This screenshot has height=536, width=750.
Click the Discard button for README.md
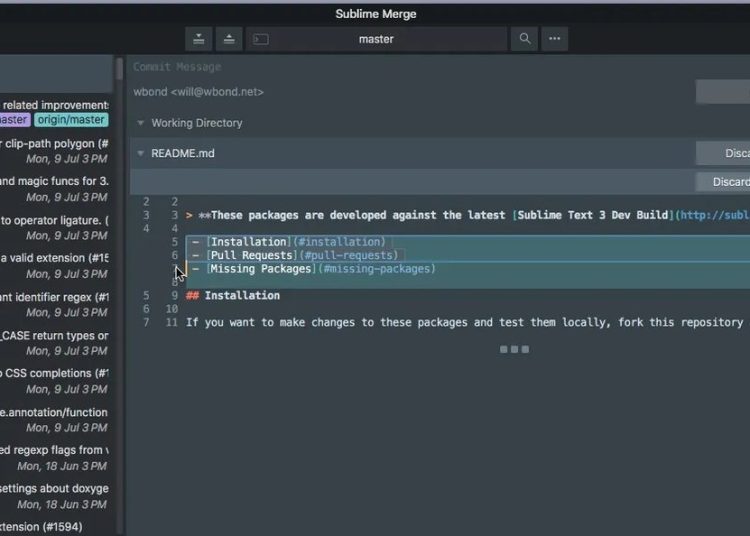(724, 153)
